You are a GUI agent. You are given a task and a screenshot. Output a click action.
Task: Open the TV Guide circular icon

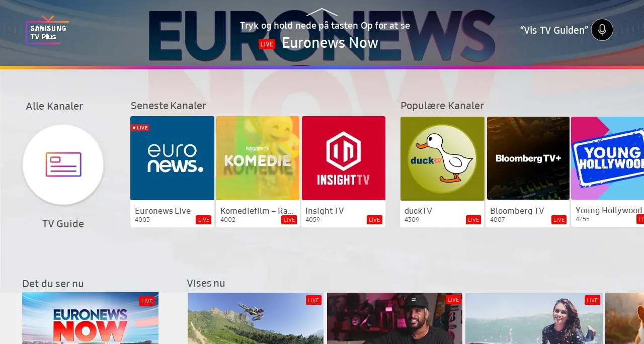[x=63, y=164]
